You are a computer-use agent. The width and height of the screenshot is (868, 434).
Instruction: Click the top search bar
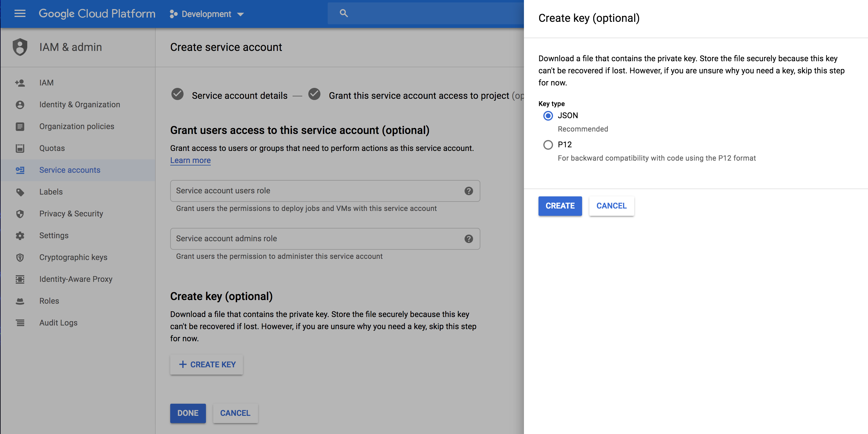[x=426, y=14]
